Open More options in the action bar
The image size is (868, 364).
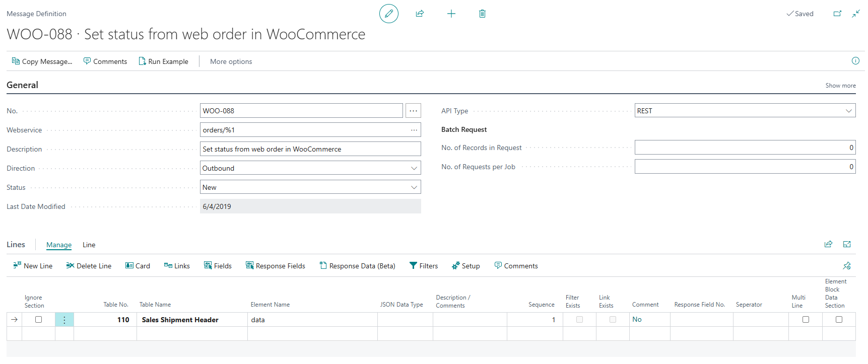coord(231,61)
